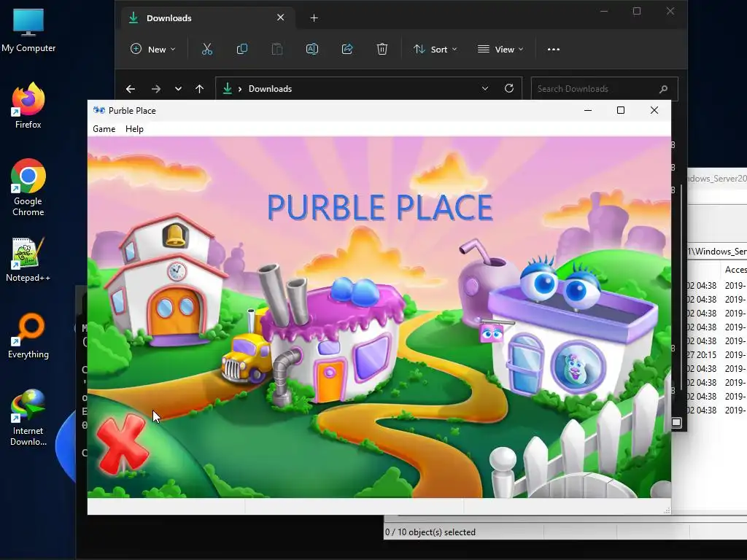This screenshot has height=560, width=747.
Task: Open the View dropdown in Downloads window
Action: pos(500,49)
